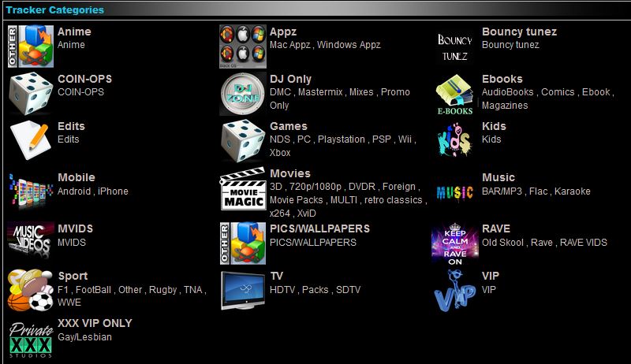Click the RAVE VIDS subcategory
This screenshot has height=364, width=631.
[x=583, y=243]
